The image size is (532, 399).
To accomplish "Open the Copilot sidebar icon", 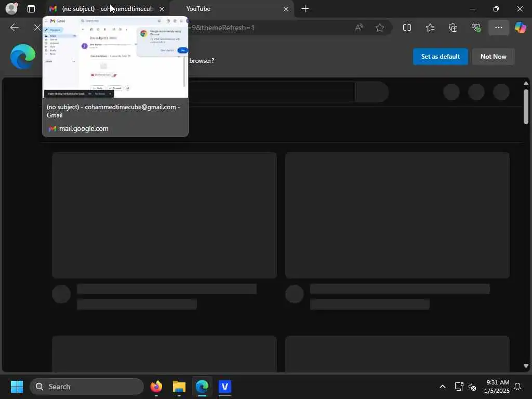I will [x=520, y=28].
